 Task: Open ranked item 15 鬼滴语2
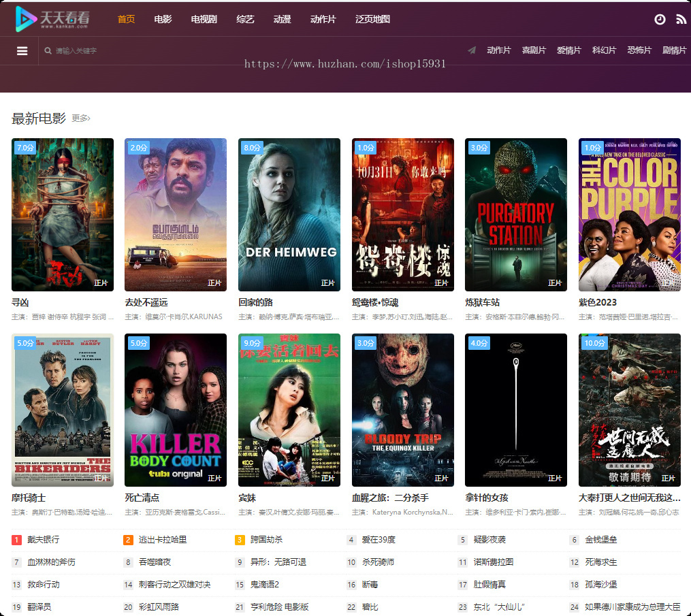(x=264, y=585)
